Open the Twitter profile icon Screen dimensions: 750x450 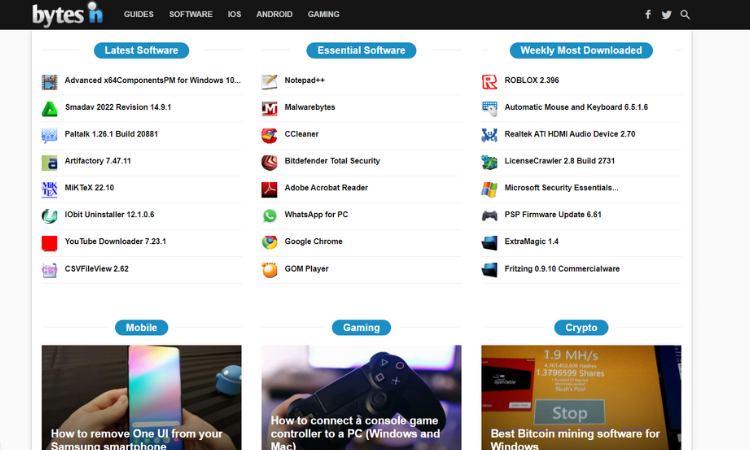point(666,15)
